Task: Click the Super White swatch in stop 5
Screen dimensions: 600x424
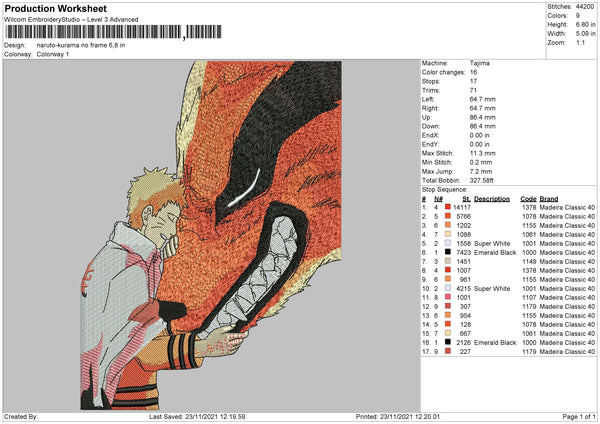Action: click(x=447, y=243)
